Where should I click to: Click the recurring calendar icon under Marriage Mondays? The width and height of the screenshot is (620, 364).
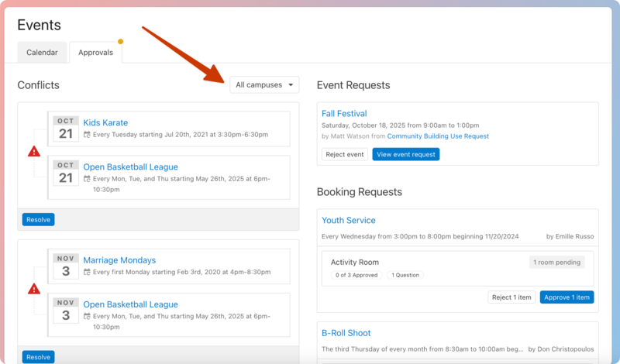pyautogui.click(x=87, y=273)
